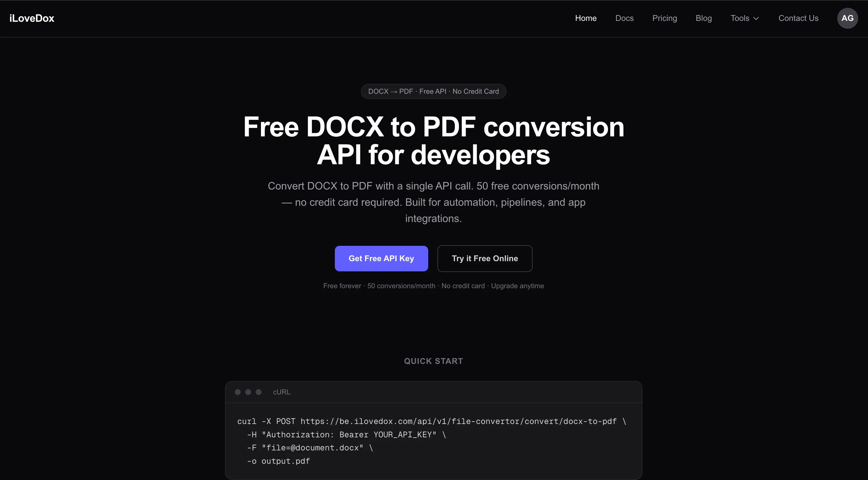This screenshot has width=868, height=480.
Task: Open the Docs nav link
Action: pyautogui.click(x=624, y=18)
